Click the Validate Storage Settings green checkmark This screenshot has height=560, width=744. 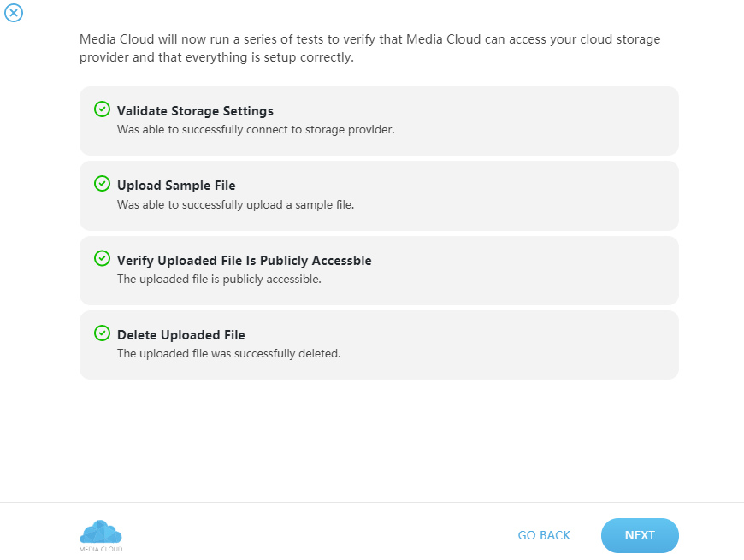coord(102,109)
